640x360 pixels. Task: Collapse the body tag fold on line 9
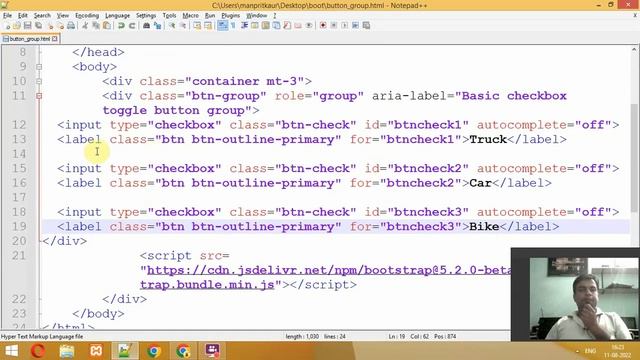pos(39,67)
